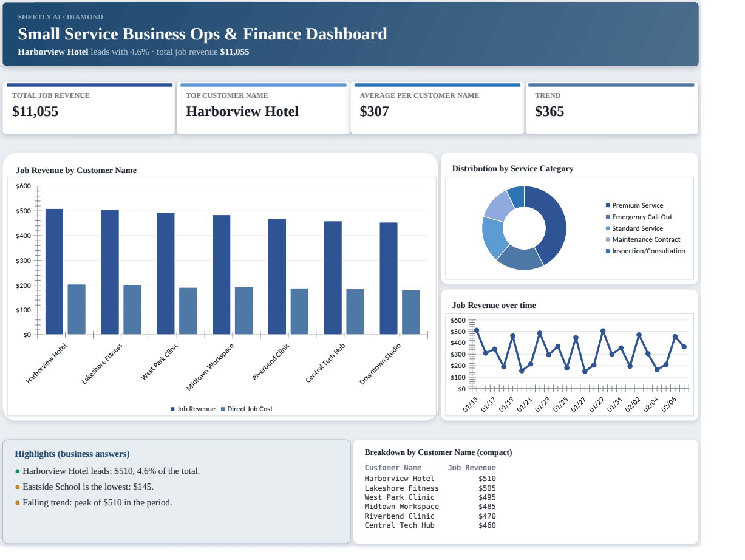745x560 pixels.
Task: Click the Harborview Hotel leads highlight line
Action: tap(107, 471)
